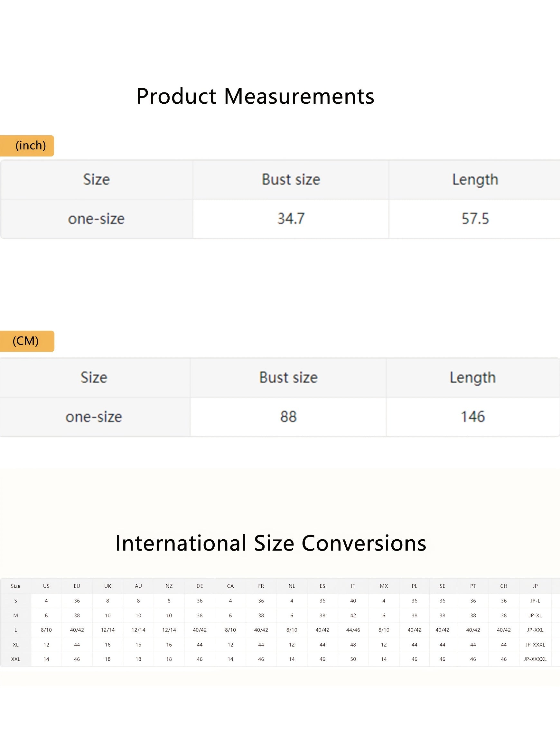Click the EU column header

[x=77, y=586]
